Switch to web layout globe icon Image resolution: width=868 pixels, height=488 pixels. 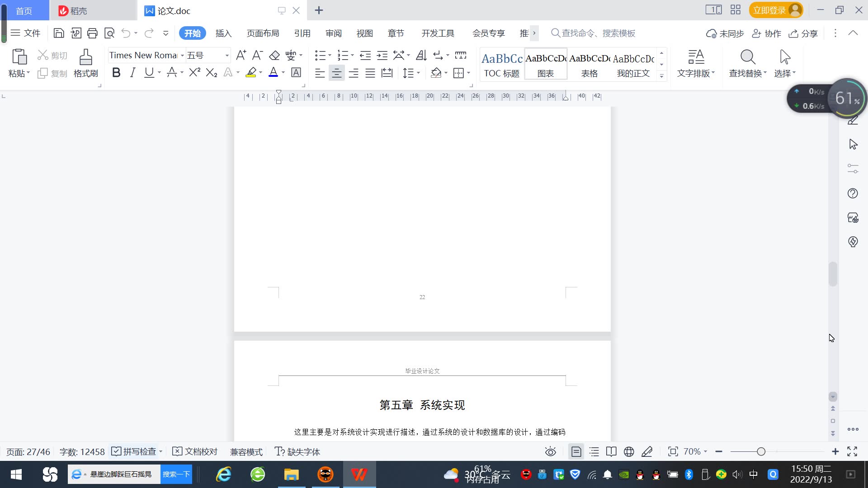click(x=629, y=451)
